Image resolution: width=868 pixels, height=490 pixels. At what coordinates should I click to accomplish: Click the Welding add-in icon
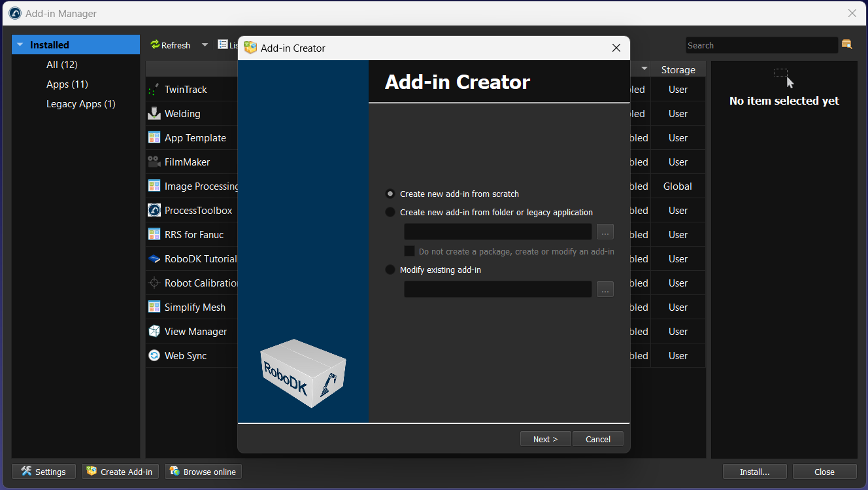tap(154, 114)
